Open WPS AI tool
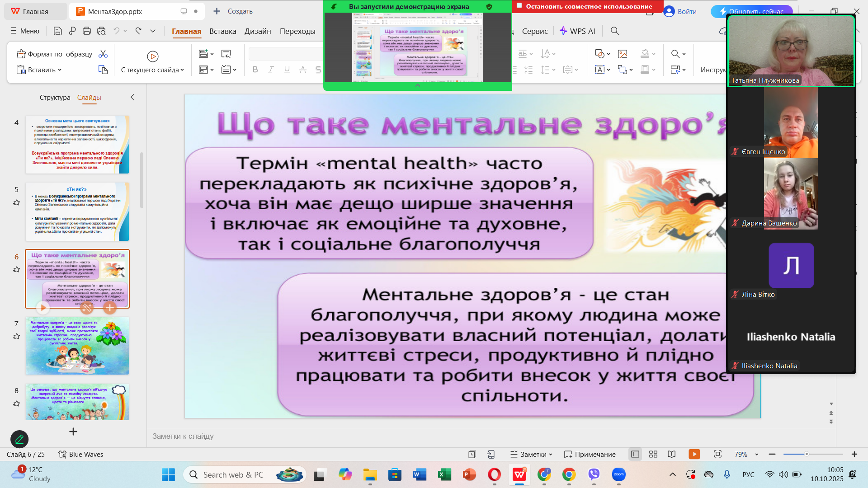This screenshot has width=868, height=488. (x=577, y=31)
